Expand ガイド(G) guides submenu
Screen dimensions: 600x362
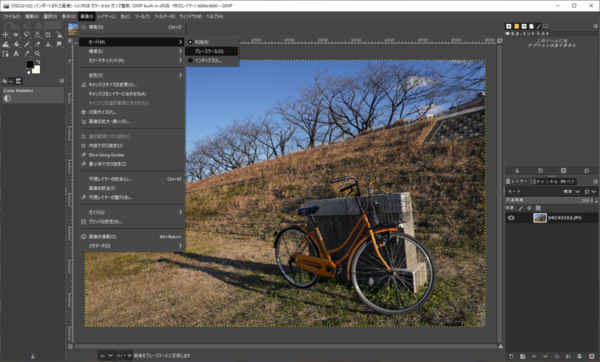tap(132, 212)
